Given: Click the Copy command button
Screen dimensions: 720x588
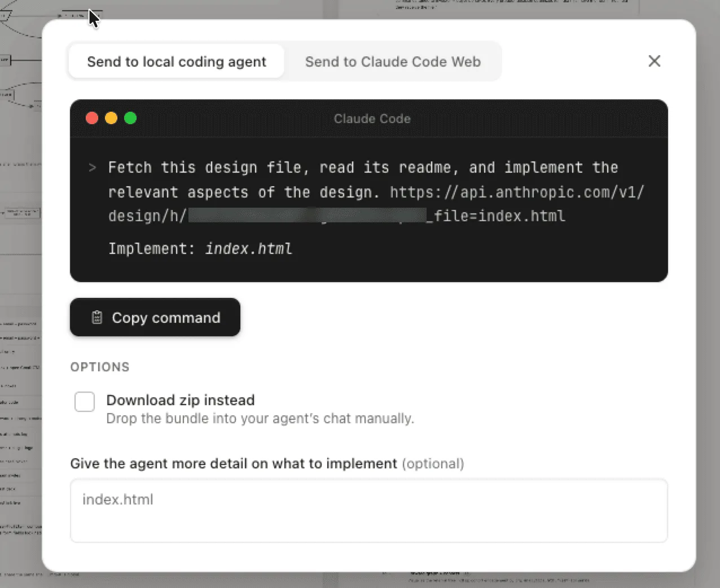Looking at the screenshot, I should pos(155,317).
